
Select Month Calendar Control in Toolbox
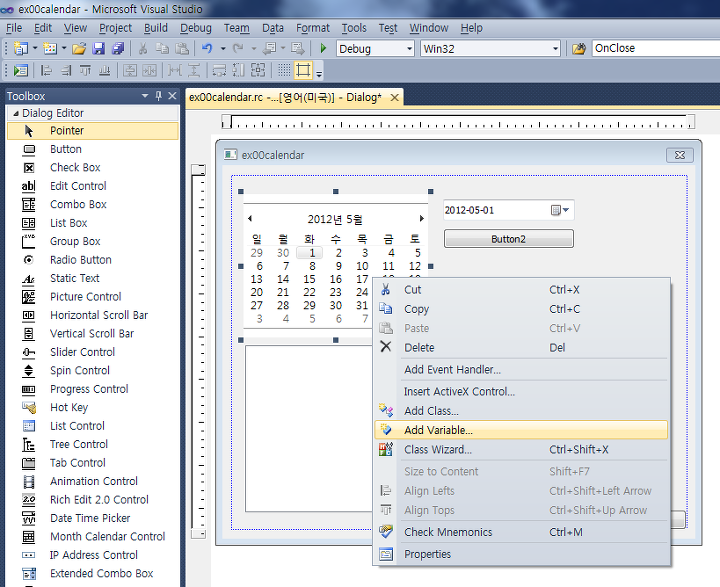(x=93, y=536)
